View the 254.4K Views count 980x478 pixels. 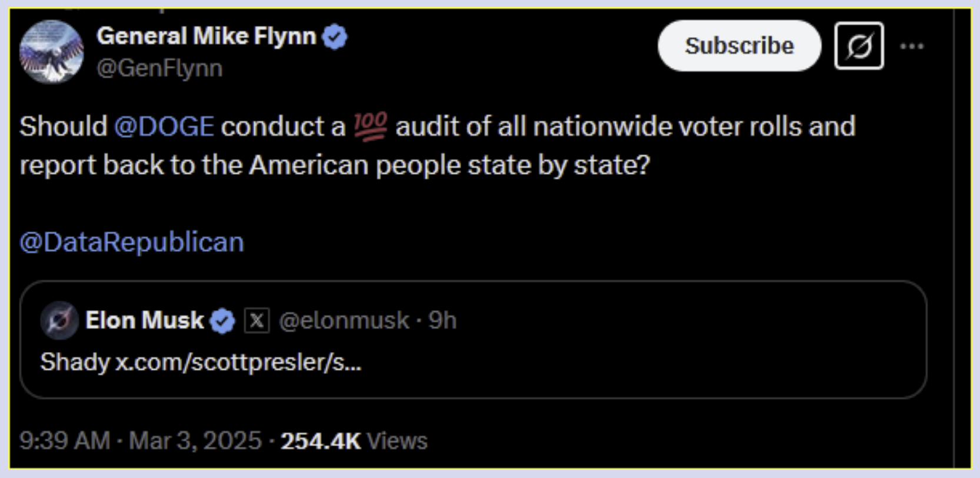[354, 440]
